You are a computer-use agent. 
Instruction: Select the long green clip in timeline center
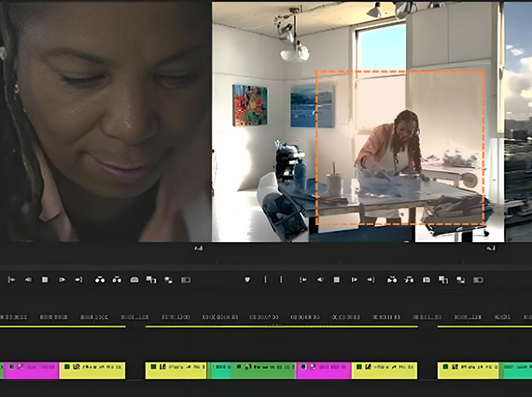tap(263, 371)
